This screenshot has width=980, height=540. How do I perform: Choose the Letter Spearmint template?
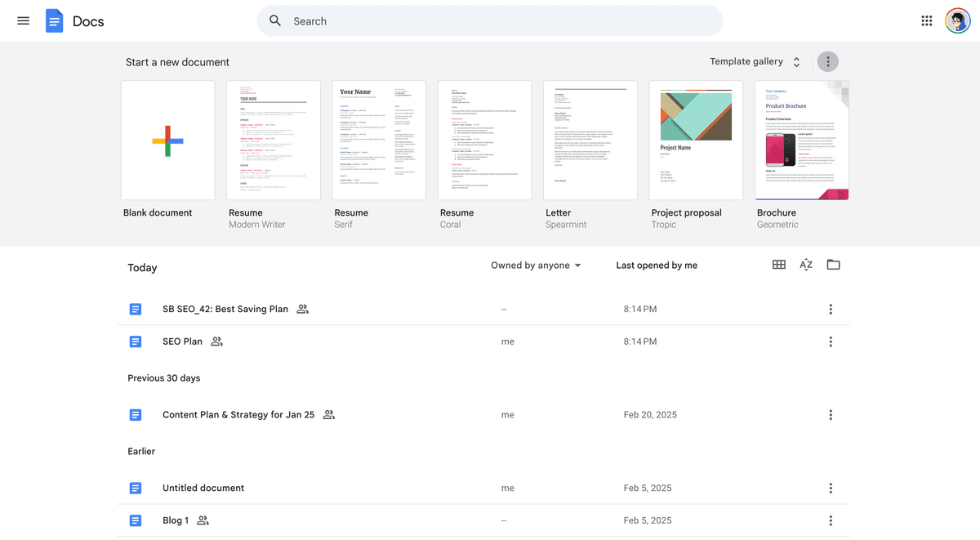pyautogui.click(x=590, y=141)
